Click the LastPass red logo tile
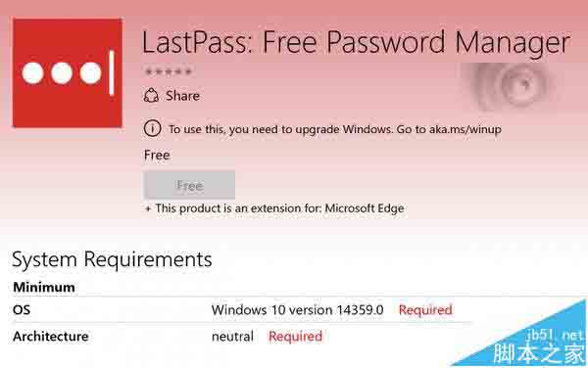Image resolution: width=588 pixels, height=368 pixels. tap(67, 72)
